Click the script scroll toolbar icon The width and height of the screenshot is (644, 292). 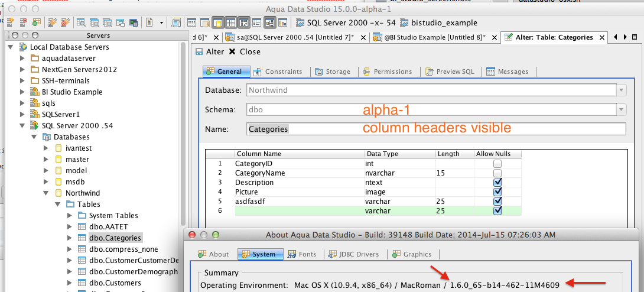point(177,23)
